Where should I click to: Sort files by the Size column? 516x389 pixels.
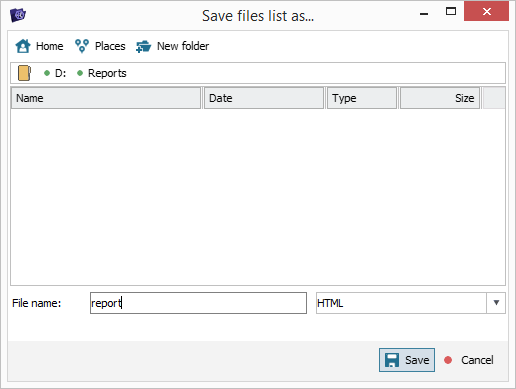(440, 98)
